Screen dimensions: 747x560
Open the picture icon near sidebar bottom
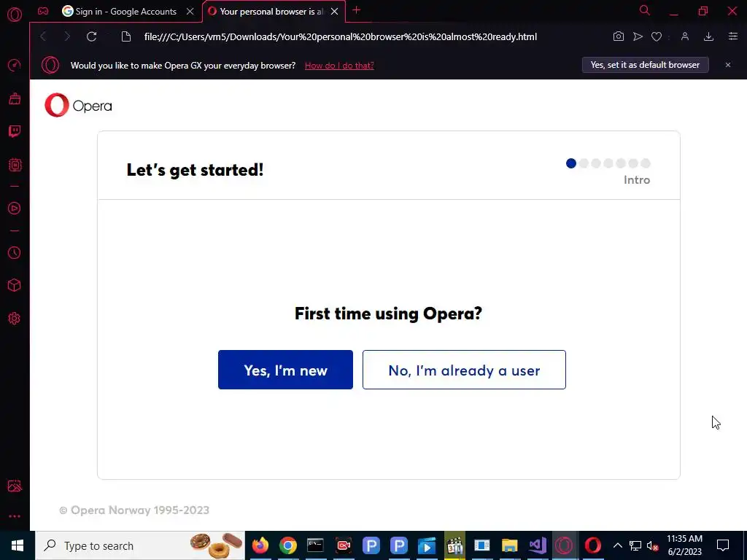coord(15,486)
